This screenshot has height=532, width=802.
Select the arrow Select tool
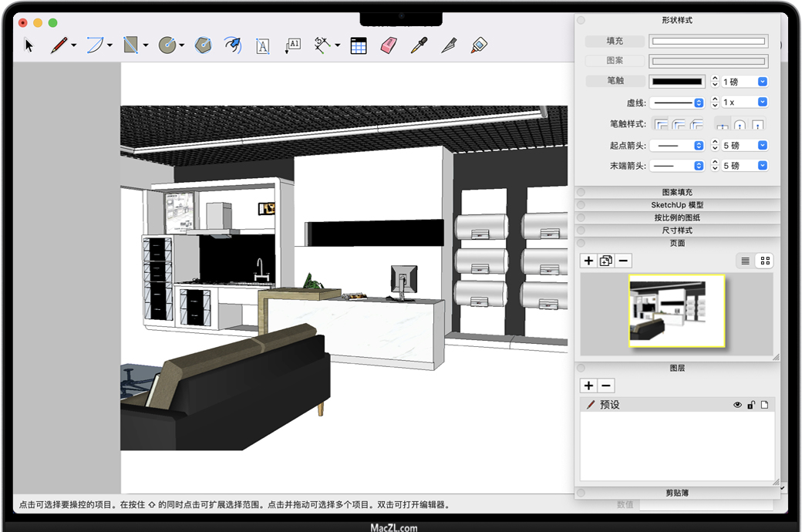click(x=29, y=45)
